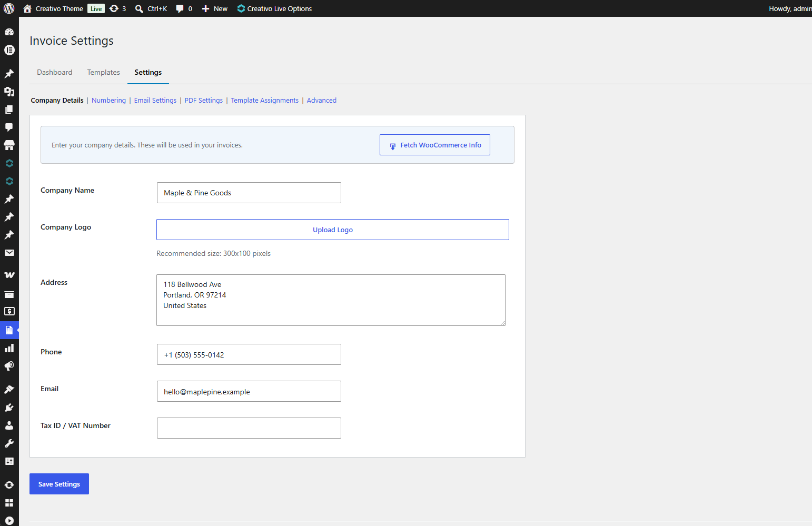The image size is (812, 526).
Task: Open the highlighted Invoices document icon
Action: (x=9, y=330)
